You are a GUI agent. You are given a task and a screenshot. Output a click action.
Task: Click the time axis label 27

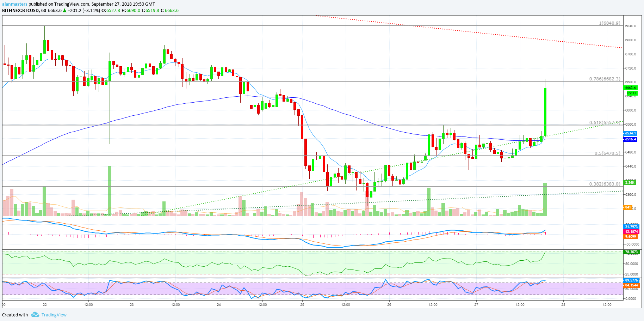(x=476, y=304)
